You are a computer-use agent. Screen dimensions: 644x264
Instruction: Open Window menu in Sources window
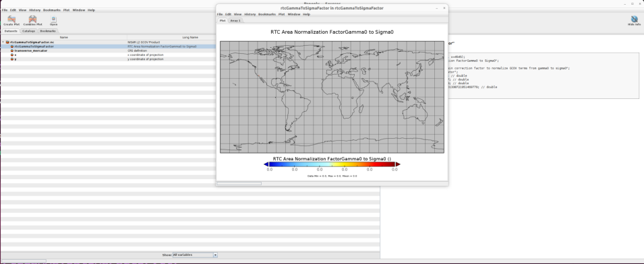click(78, 10)
